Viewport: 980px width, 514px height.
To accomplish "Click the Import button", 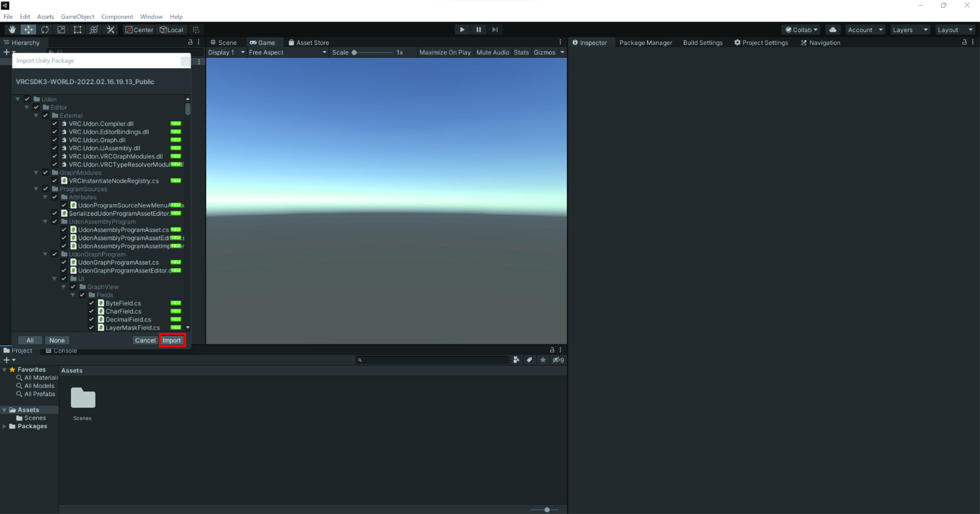I will pos(172,340).
